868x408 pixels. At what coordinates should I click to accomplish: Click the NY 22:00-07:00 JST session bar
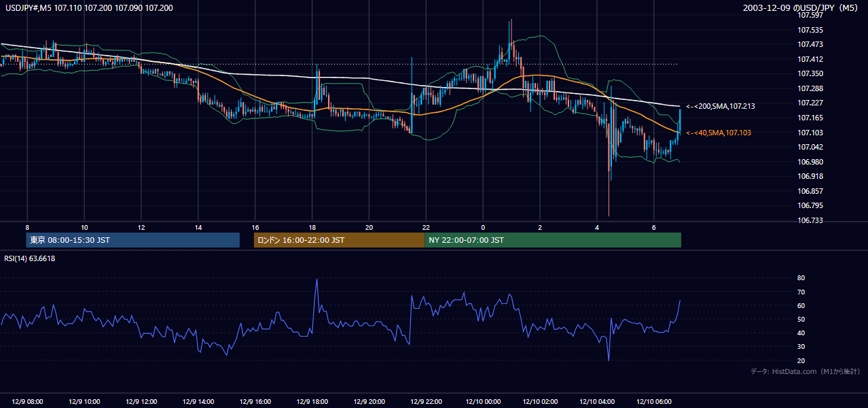tap(553, 240)
